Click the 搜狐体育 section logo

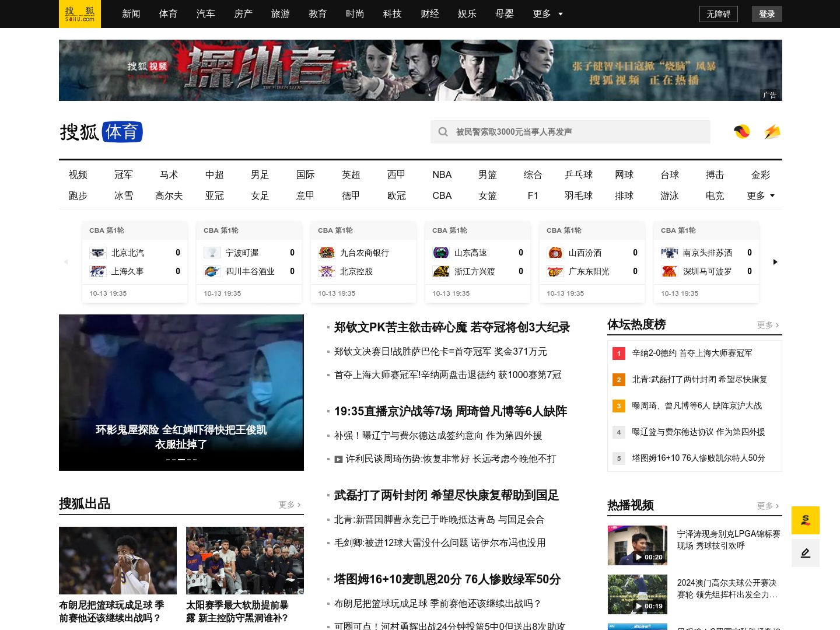[x=101, y=132]
